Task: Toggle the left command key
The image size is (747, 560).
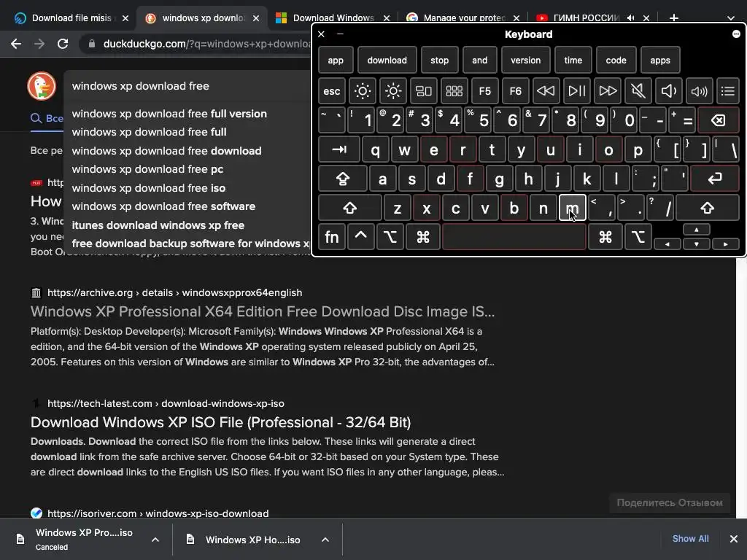Action: (423, 237)
